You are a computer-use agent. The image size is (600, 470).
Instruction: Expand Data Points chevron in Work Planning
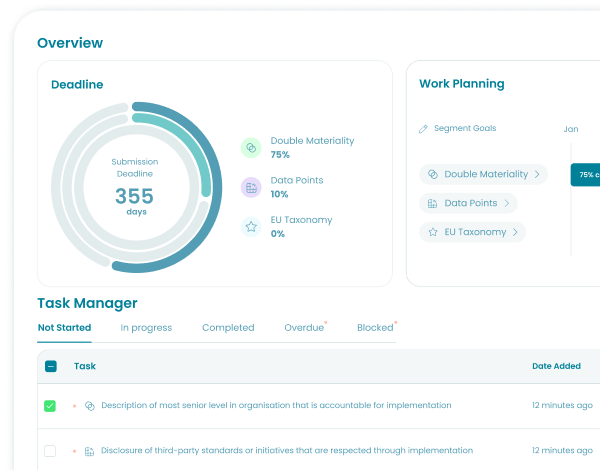[x=507, y=203]
